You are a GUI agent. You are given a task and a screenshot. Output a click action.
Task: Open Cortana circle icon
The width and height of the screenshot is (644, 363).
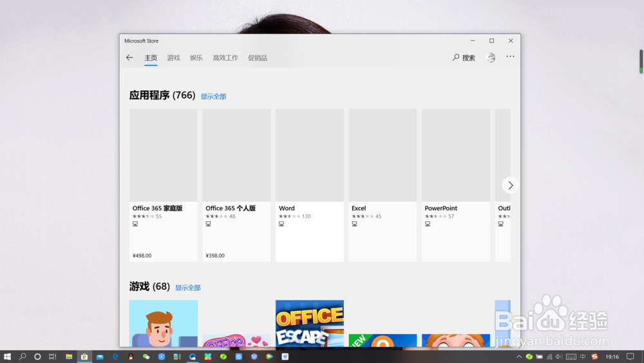pos(37,357)
